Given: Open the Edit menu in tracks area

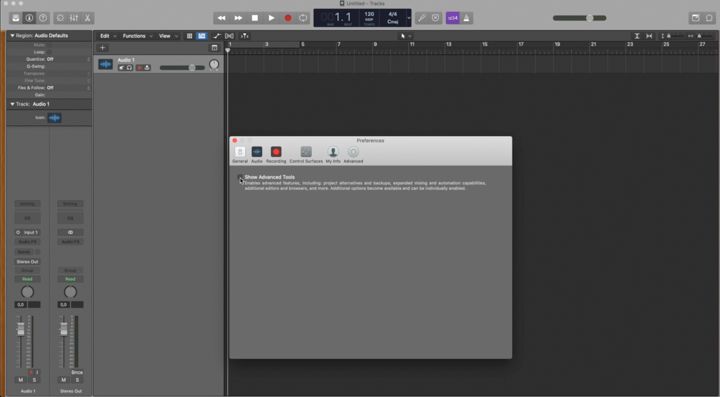Looking at the screenshot, I should pos(107,36).
